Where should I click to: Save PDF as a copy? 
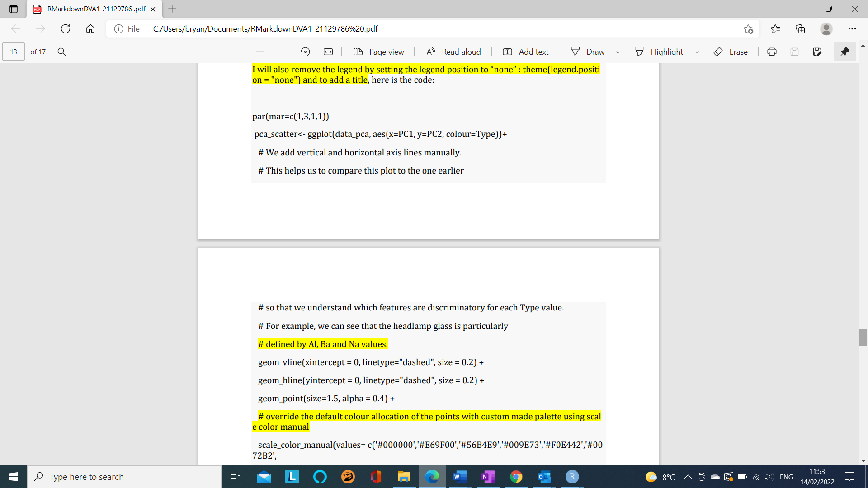tap(817, 52)
